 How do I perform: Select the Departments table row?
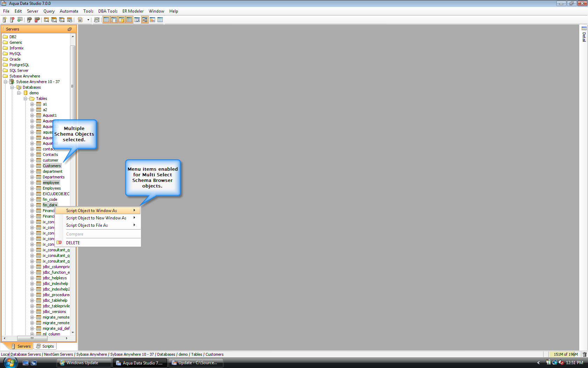(x=54, y=177)
